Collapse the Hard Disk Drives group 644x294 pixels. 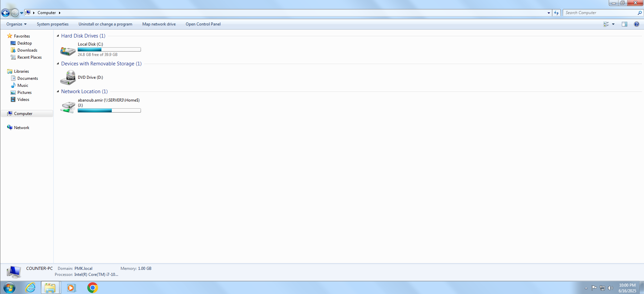pos(58,36)
